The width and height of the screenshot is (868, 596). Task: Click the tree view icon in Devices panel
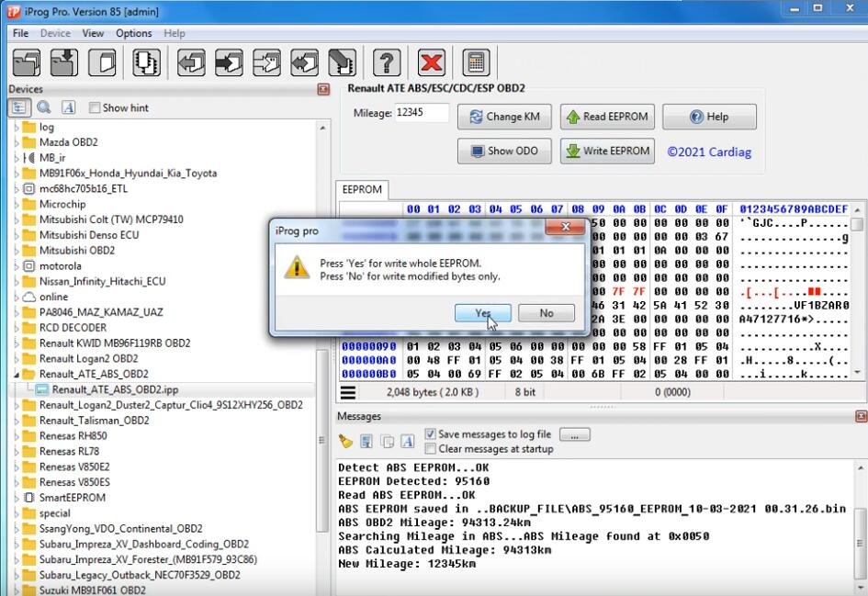point(19,107)
